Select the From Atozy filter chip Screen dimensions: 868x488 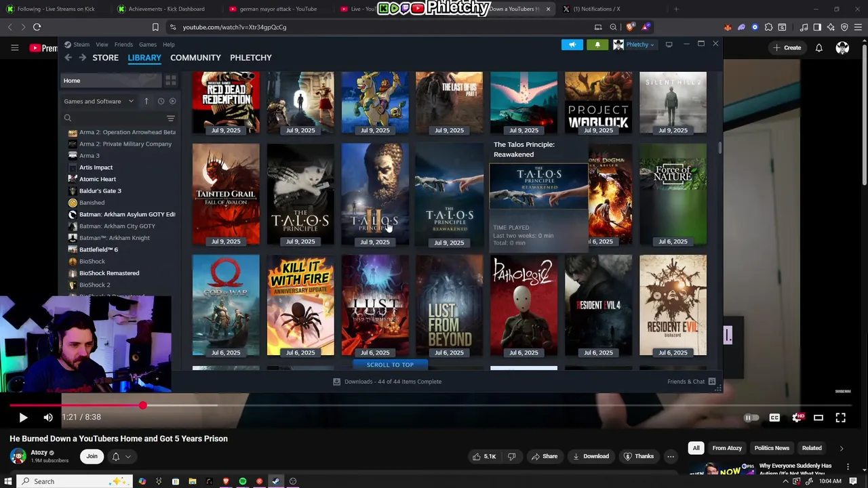tap(727, 448)
